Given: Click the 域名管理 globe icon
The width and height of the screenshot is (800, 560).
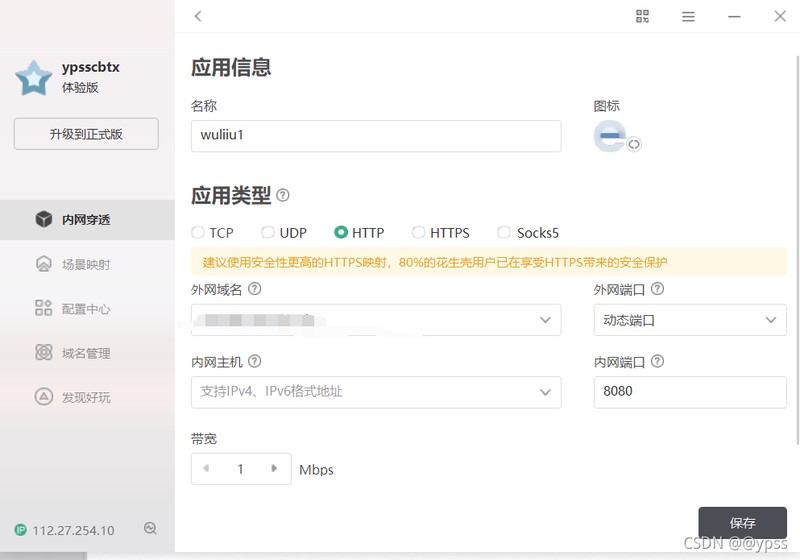Looking at the screenshot, I should point(44,352).
